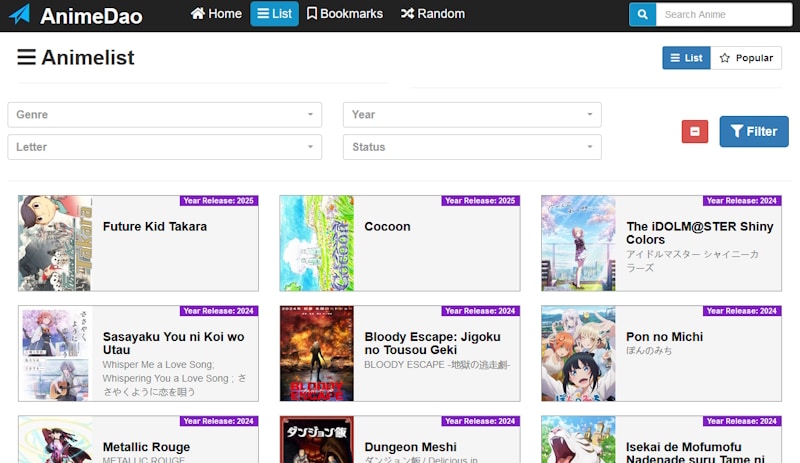Open the Metallic Rouge poster thumbnail
The width and height of the screenshot is (800, 463).
(x=55, y=440)
